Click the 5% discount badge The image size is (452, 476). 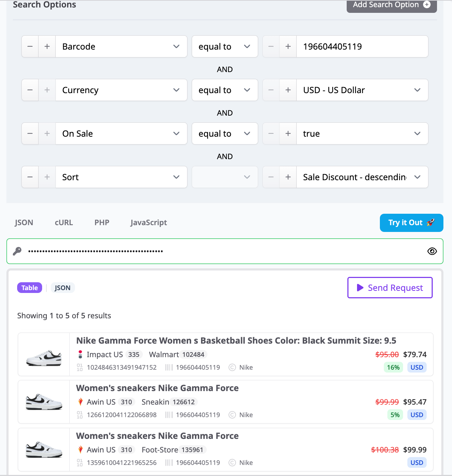pos(395,415)
